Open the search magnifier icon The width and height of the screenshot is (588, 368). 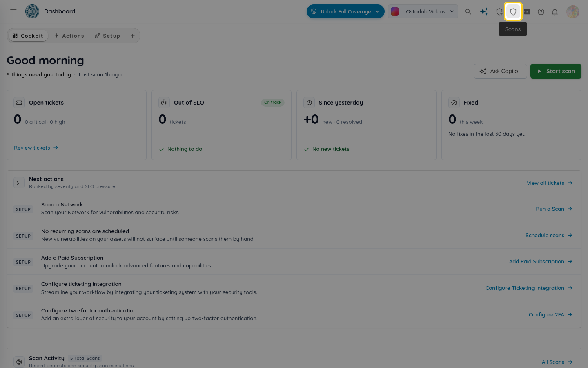[468, 12]
